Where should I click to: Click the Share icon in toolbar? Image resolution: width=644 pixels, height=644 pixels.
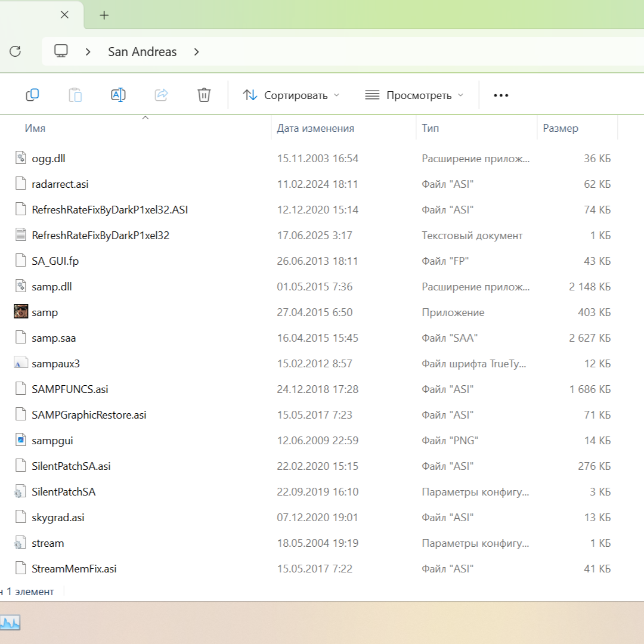click(161, 95)
